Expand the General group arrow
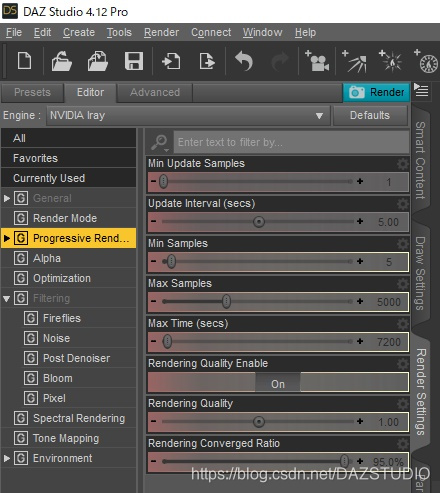 (7, 198)
